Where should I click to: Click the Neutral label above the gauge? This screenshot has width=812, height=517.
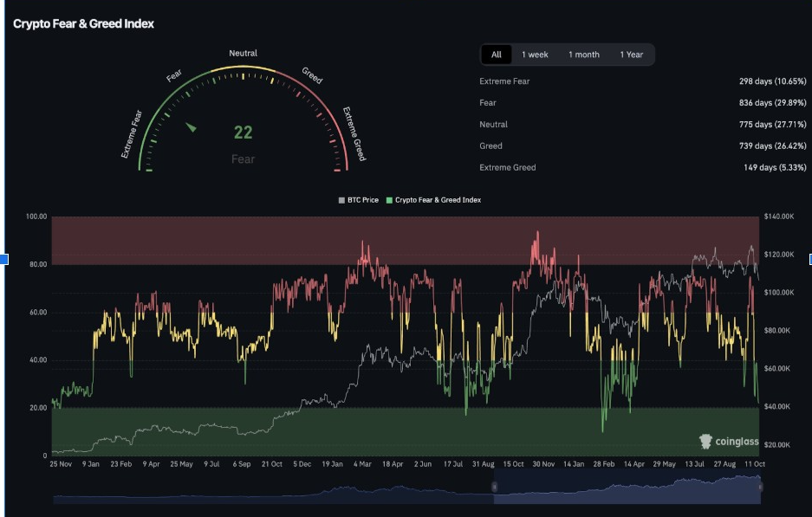pyautogui.click(x=243, y=54)
